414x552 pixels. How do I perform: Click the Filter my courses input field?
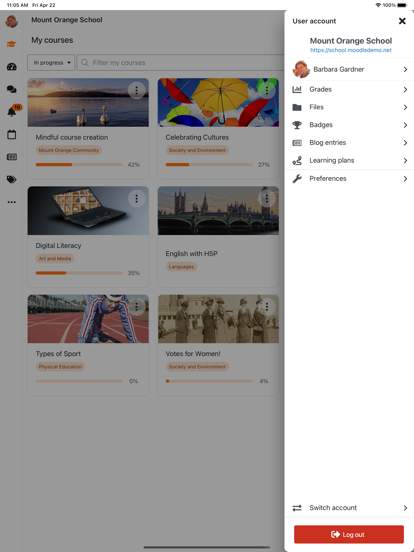(x=181, y=63)
